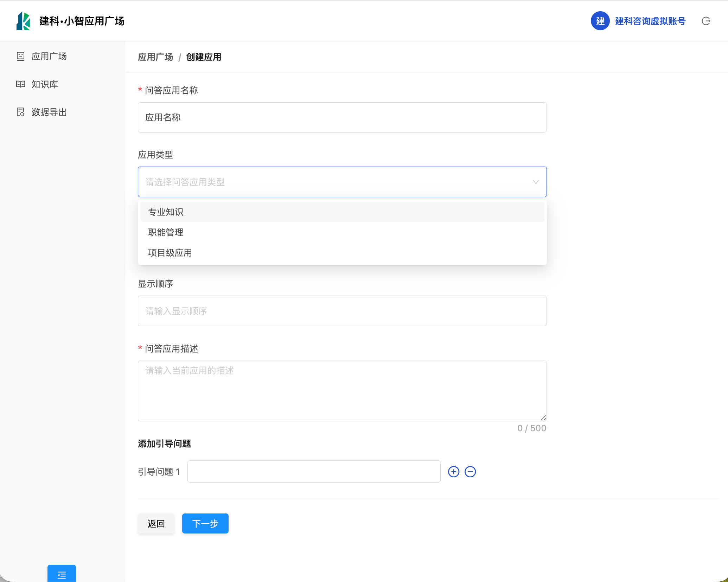Click the 知识库 book icon in sidebar
Image resolution: width=728 pixels, height=582 pixels.
(x=21, y=84)
